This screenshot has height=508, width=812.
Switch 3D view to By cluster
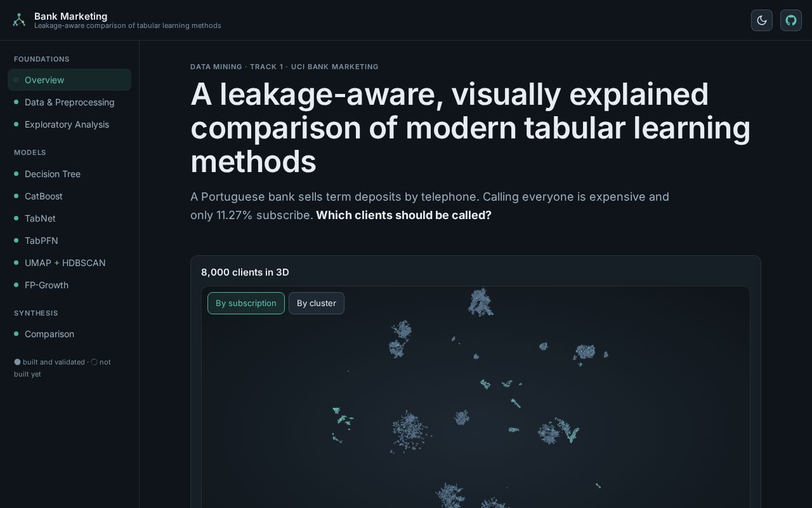[x=317, y=303]
